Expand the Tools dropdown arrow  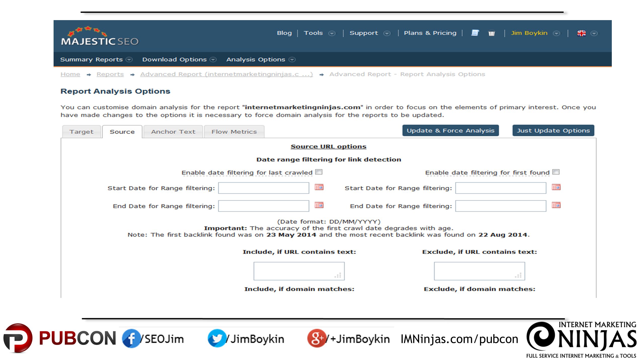coord(332,33)
